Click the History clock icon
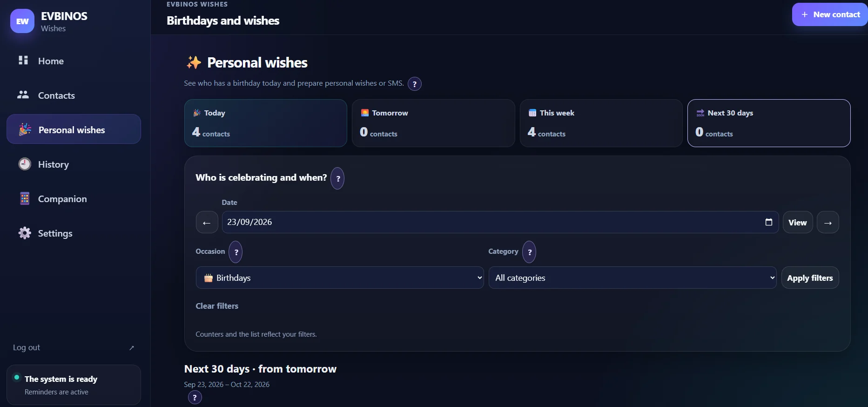The height and width of the screenshot is (407, 868). pos(25,164)
